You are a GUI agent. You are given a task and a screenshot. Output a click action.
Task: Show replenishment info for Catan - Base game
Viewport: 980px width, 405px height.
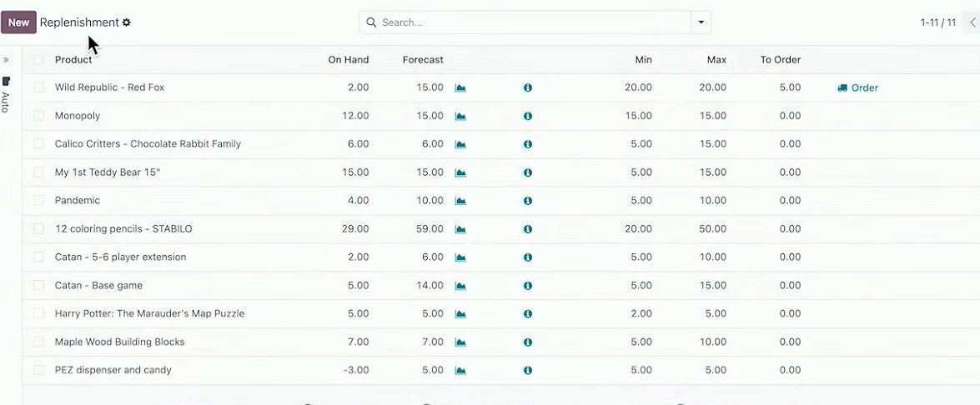point(527,286)
